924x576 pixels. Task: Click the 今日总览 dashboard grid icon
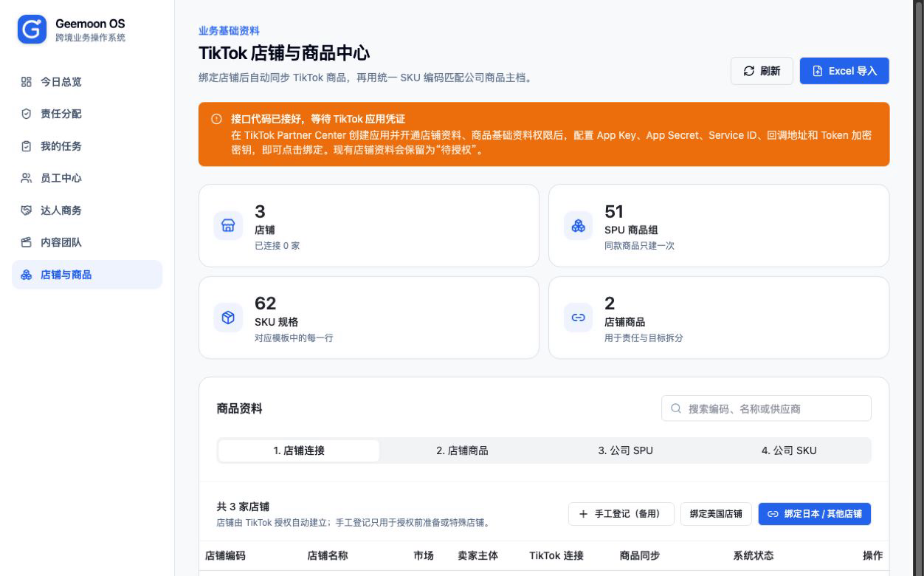click(x=27, y=82)
